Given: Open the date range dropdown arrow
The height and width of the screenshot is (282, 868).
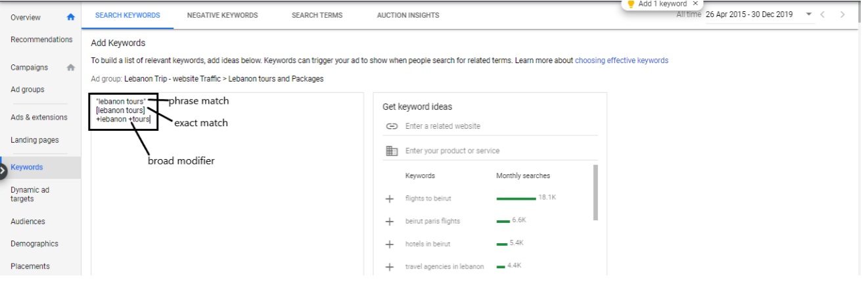Looking at the screenshot, I should coord(808,14).
